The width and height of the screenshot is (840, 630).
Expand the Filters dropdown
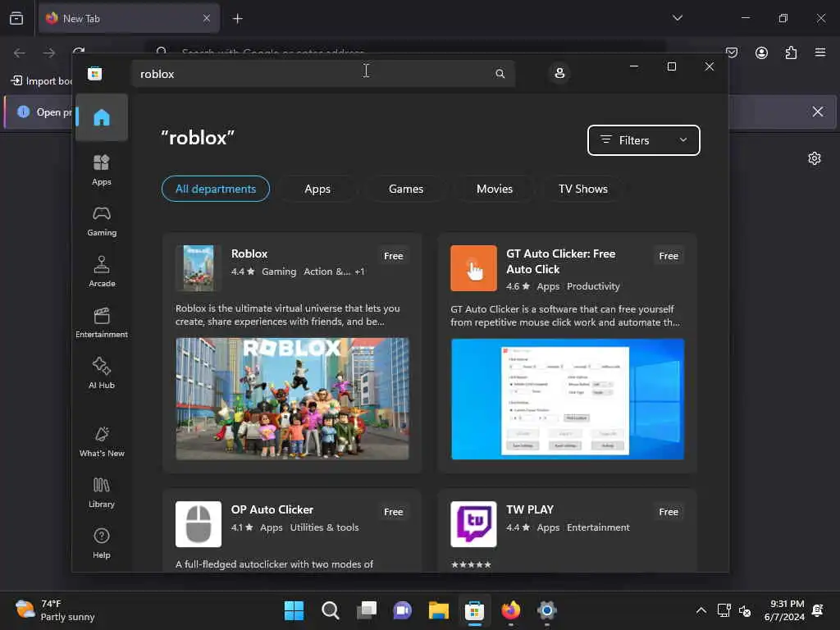pos(643,140)
